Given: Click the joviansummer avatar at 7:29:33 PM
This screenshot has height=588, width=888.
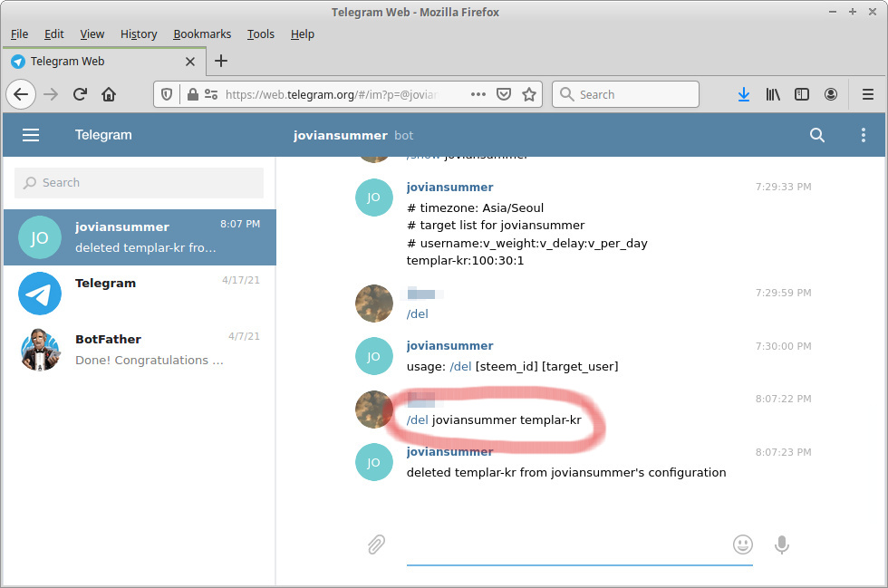Looking at the screenshot, I should click(373, 198).
